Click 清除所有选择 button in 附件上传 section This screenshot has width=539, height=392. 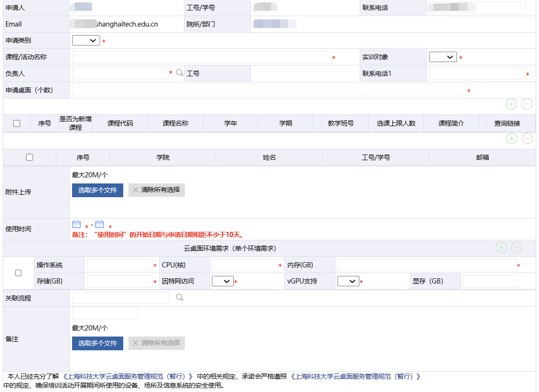click(x=156, y=190)
